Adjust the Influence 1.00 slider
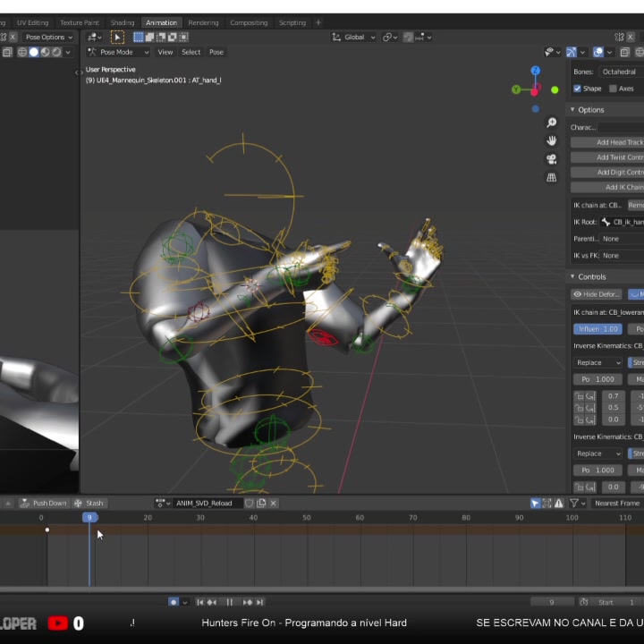 tap(597, 329)
